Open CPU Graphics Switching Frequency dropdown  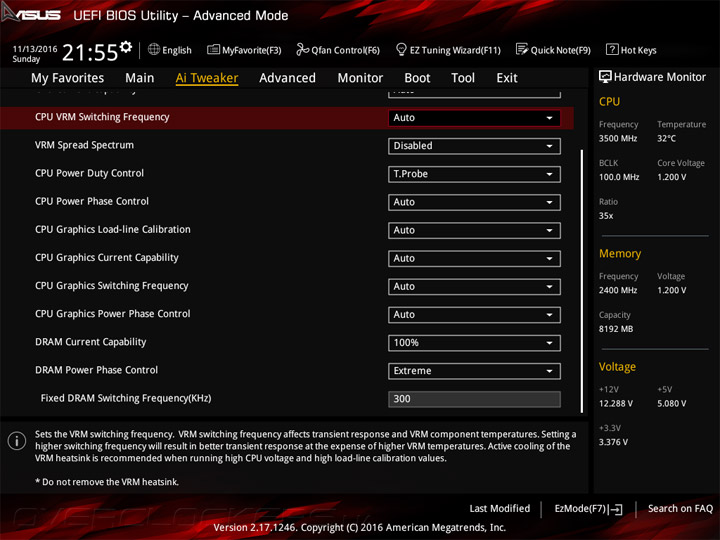point(474,287)
